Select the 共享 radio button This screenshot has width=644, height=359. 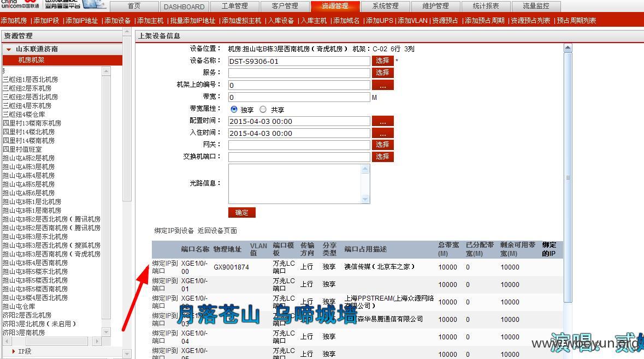263,109
